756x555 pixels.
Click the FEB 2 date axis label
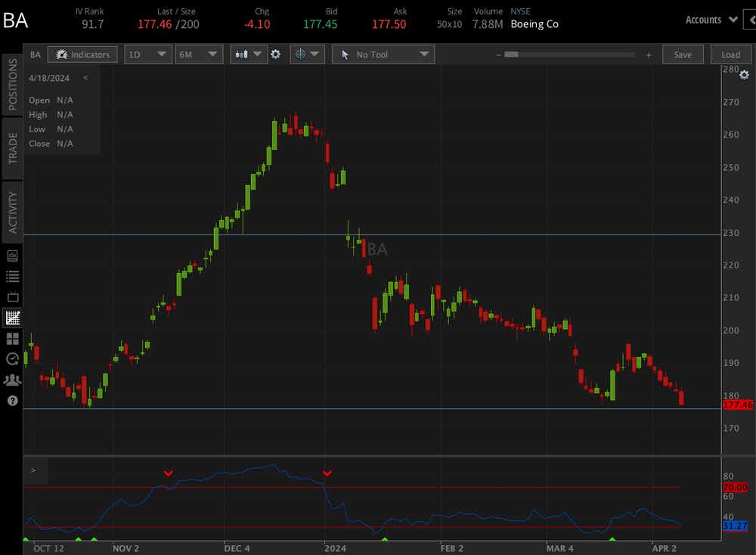click(x=452, y=548)
